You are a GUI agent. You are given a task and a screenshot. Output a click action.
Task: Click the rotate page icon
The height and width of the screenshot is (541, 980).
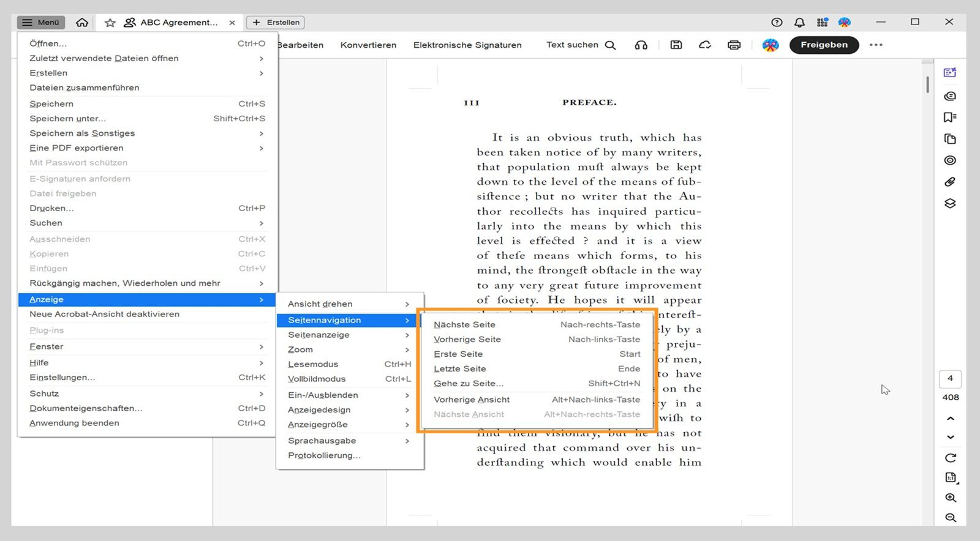point(951,458)
